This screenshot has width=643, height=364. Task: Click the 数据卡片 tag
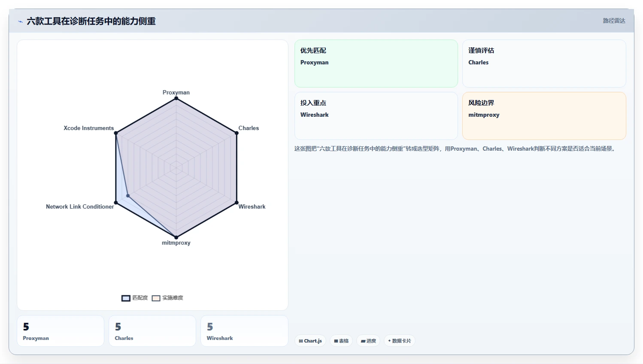(399, 341)
